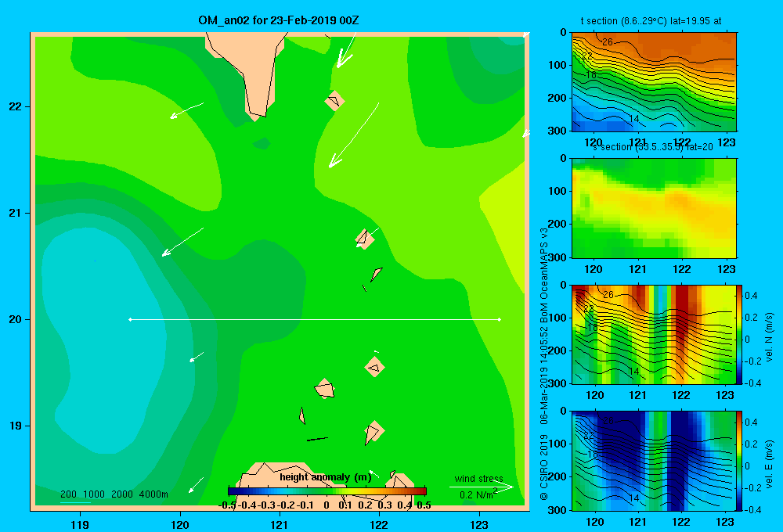The width and height of the screenshot is (783, 532).
Task: Click the -0.4 tick on vel. E scale
Action: [752, 509]
